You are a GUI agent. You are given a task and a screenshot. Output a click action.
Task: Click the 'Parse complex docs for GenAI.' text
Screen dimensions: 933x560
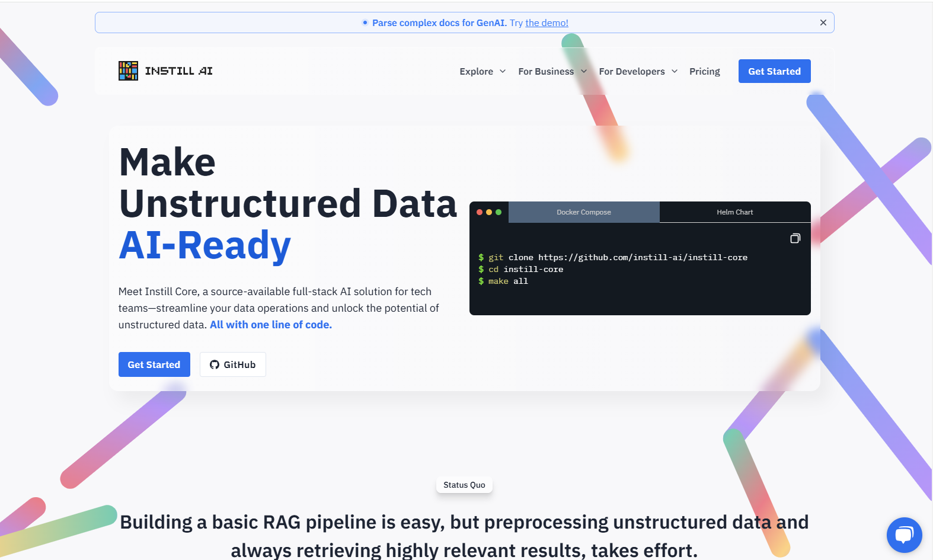click(439, 23)
